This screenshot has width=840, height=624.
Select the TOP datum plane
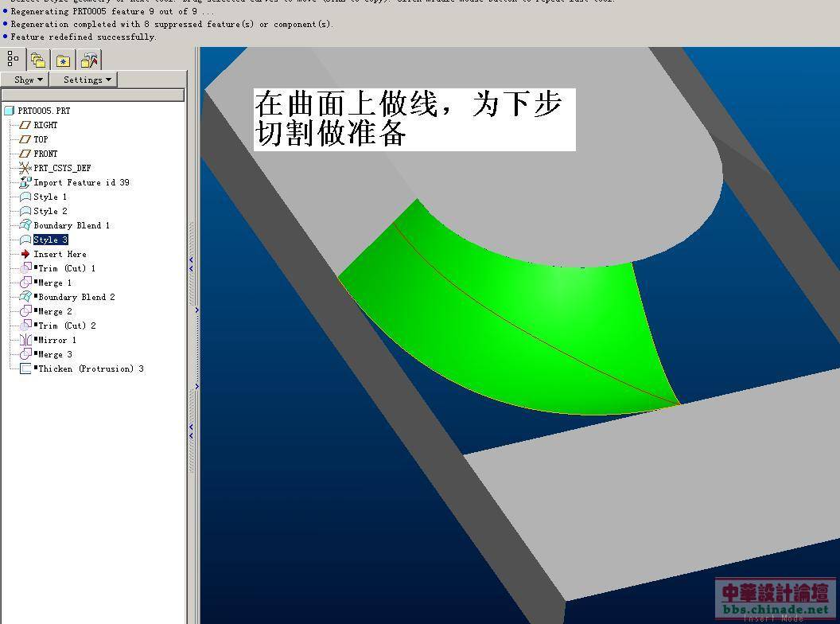click(x=41, y=139)
